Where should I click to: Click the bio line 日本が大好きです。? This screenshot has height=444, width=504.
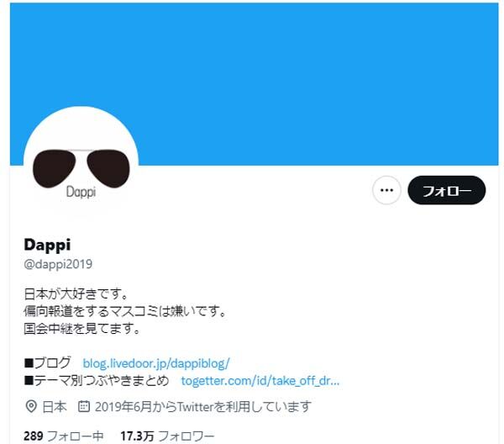pyautogui.click(x=76, y=293)
